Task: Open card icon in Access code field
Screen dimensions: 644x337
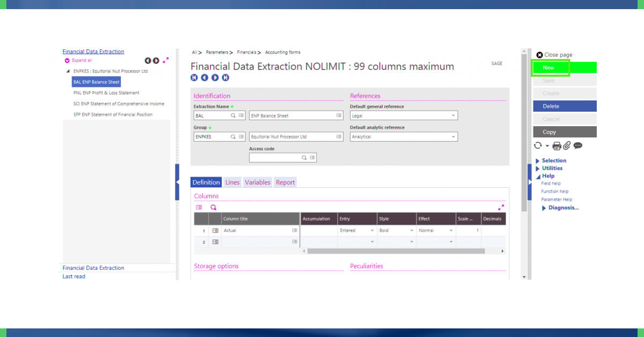Action: 312,158
